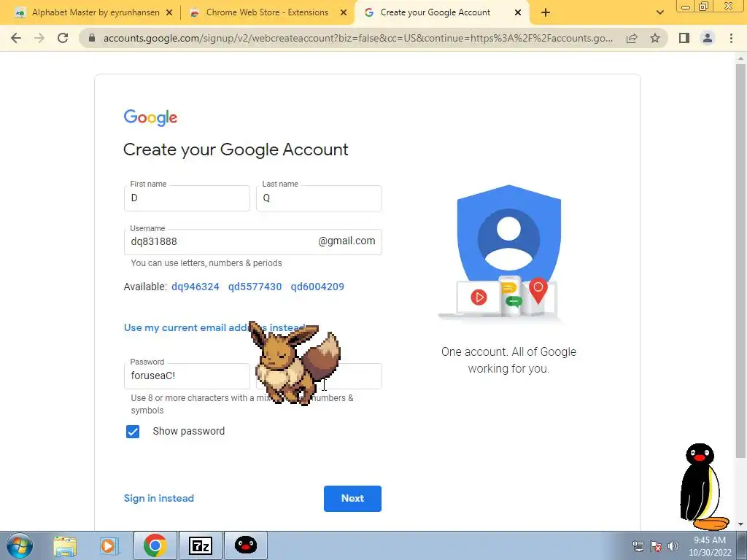Click the taskbar clock showing 9:45 AM
747x560 pixels.
click(x=710, y=546)
